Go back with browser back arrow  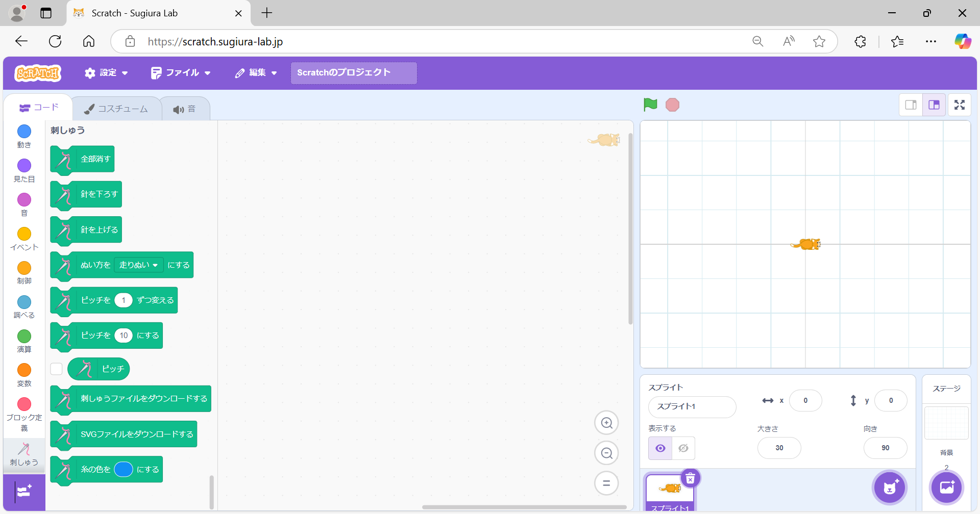21,41
